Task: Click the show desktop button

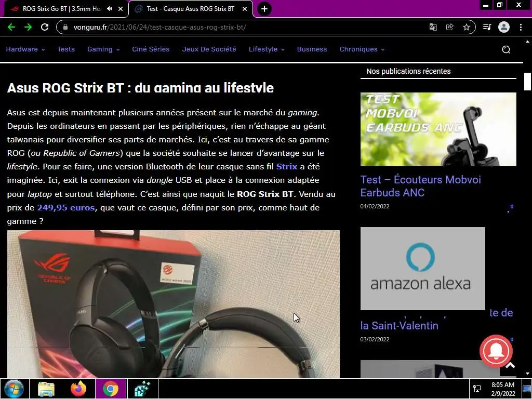Action: tap(528, 389)
